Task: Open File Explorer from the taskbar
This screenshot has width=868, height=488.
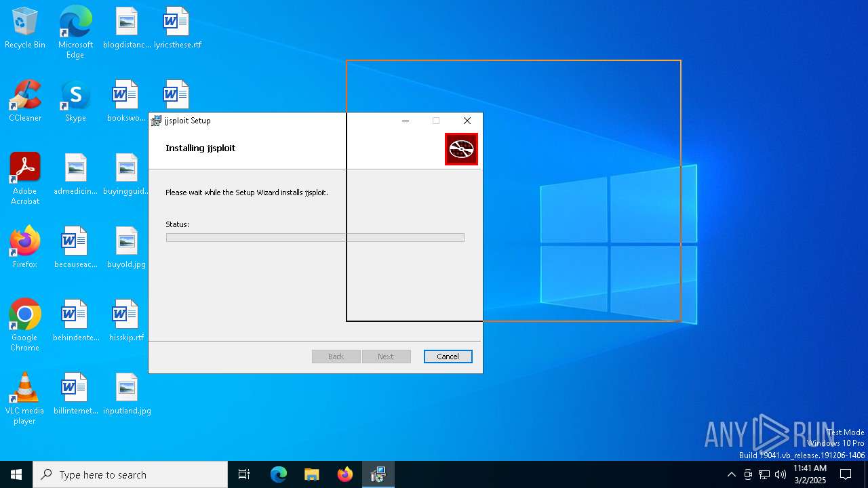Action: click(x=312, y=474)
